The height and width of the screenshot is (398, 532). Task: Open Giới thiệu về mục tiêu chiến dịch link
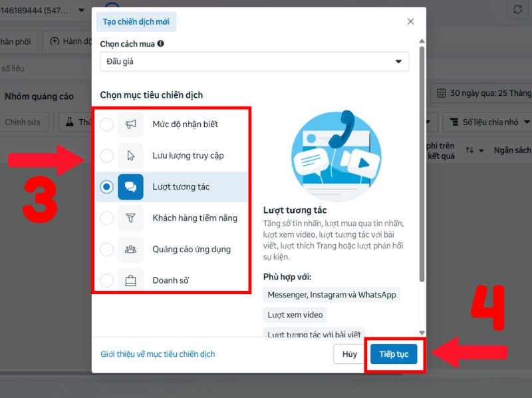click(x=158, y=354)
